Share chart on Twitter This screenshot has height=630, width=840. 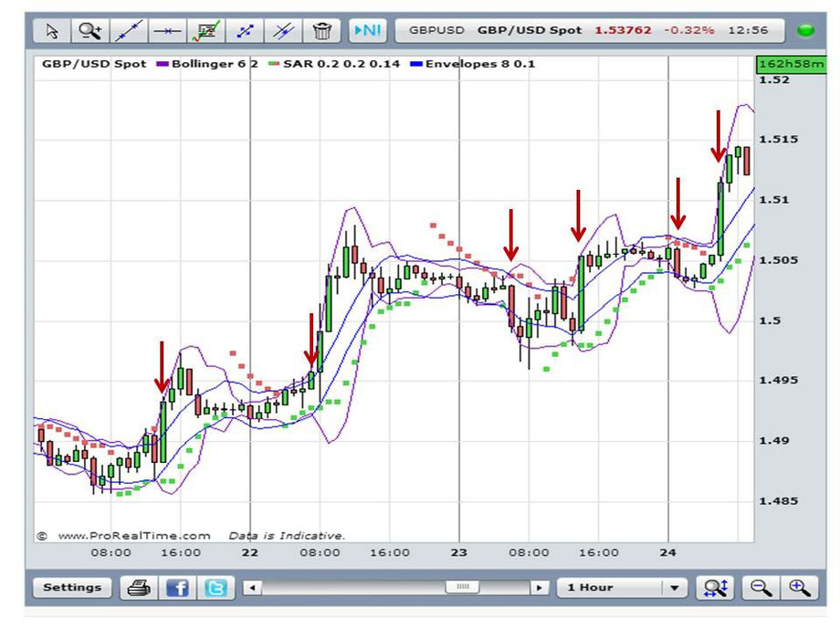pyautogui.click(x=216, y=588)
